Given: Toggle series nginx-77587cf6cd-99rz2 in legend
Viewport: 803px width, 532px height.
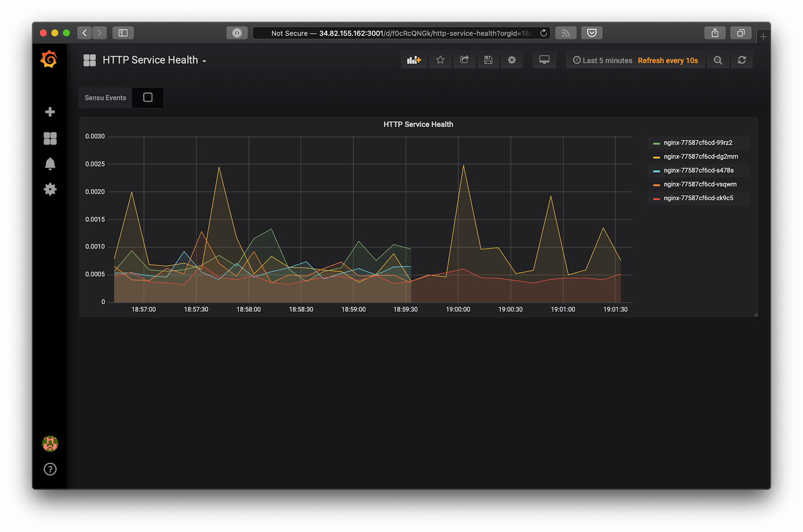Looking at the screenshot, I should [698, 143].
